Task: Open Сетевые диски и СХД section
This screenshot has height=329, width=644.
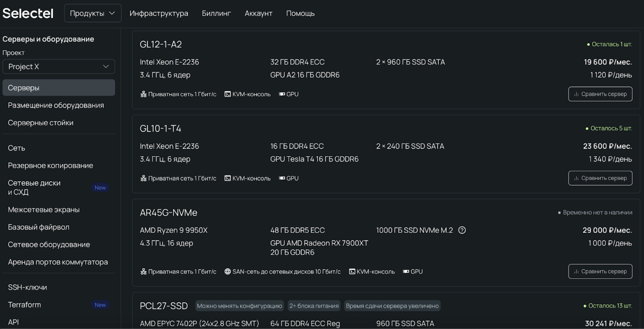Action: coord(34,188)
